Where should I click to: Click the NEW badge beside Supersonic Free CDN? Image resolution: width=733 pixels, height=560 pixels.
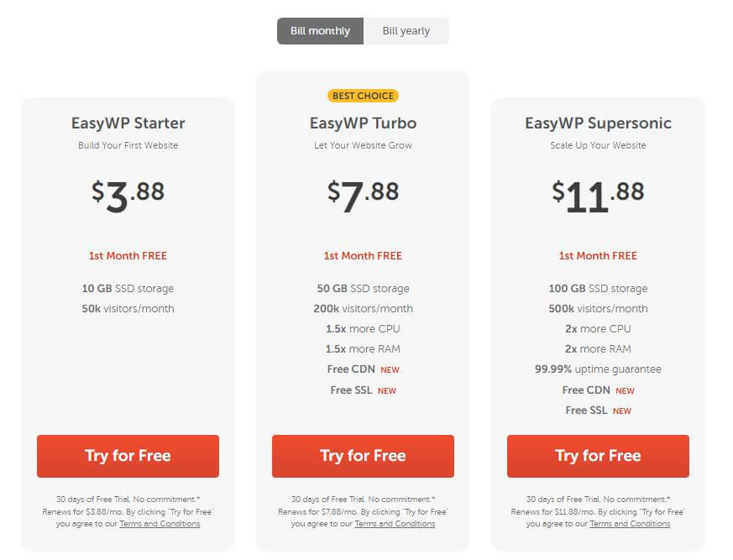(x=626, y=391)
